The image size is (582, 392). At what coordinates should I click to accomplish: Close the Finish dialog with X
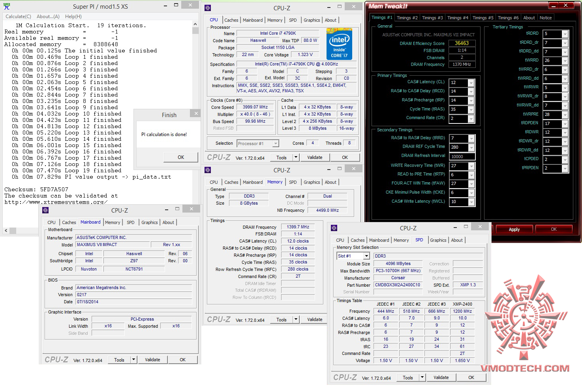(x=195, y=114)
